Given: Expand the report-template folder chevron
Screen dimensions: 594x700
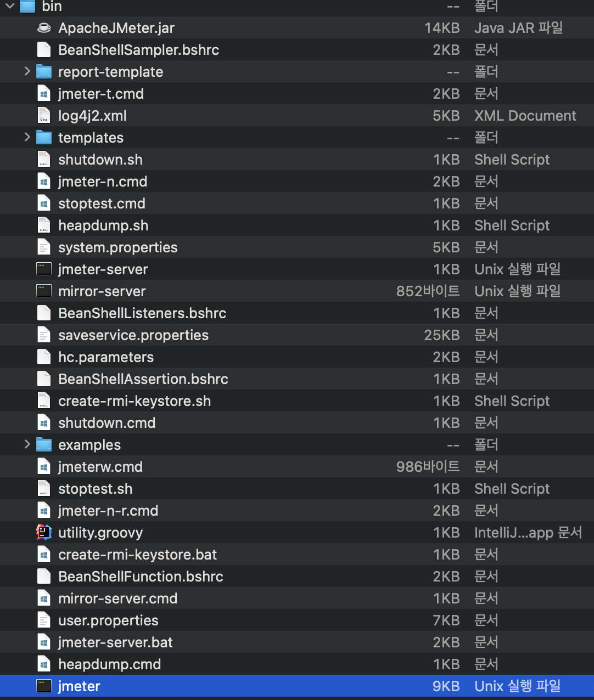Looking at the screenshot, I should 27,71.
